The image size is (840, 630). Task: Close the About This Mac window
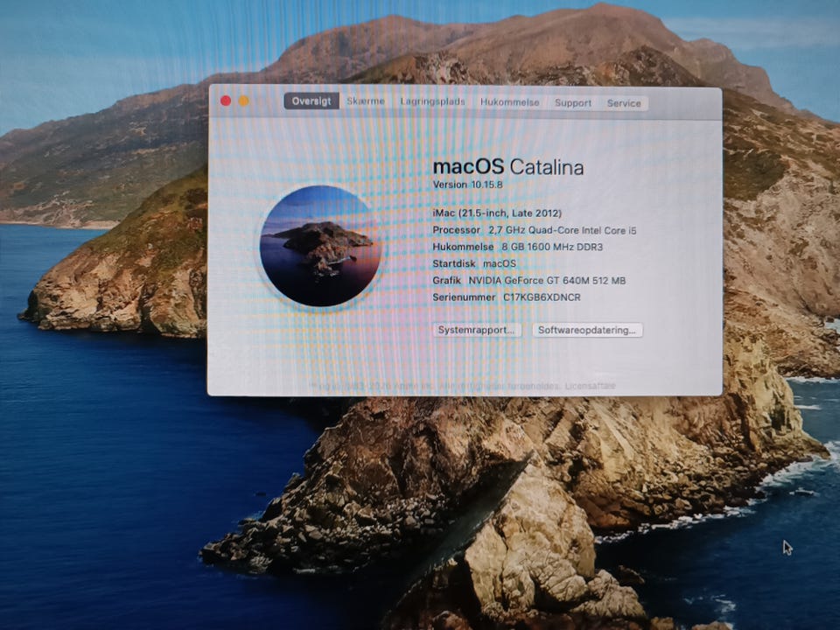[226, 101]
